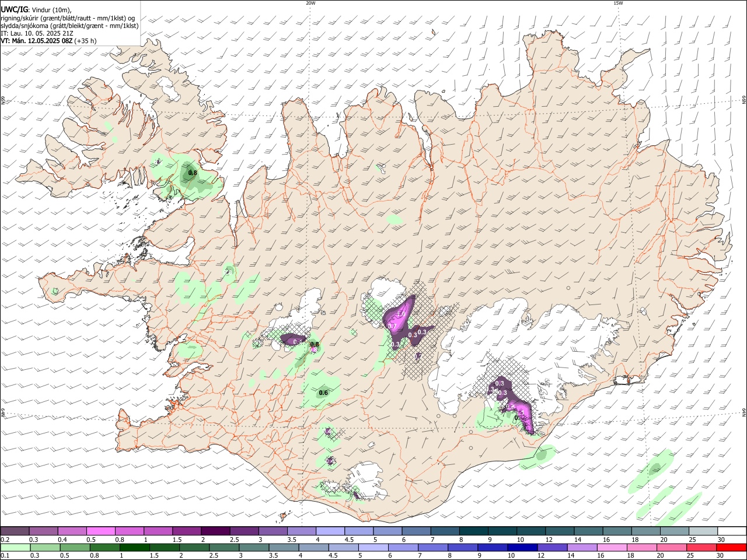
Task: Click the 0.2 swatch in top legend row
Action: click(15, 531)
